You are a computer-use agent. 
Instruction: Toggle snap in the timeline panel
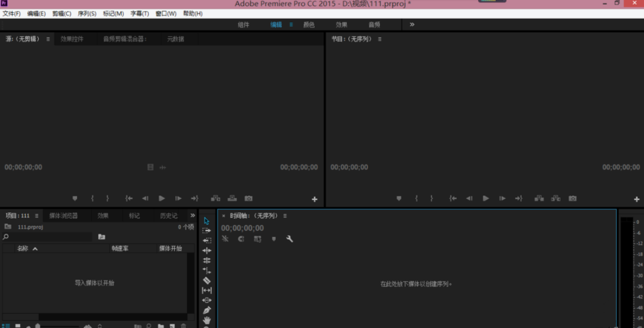pyautogui.click(x=241, y=239)
